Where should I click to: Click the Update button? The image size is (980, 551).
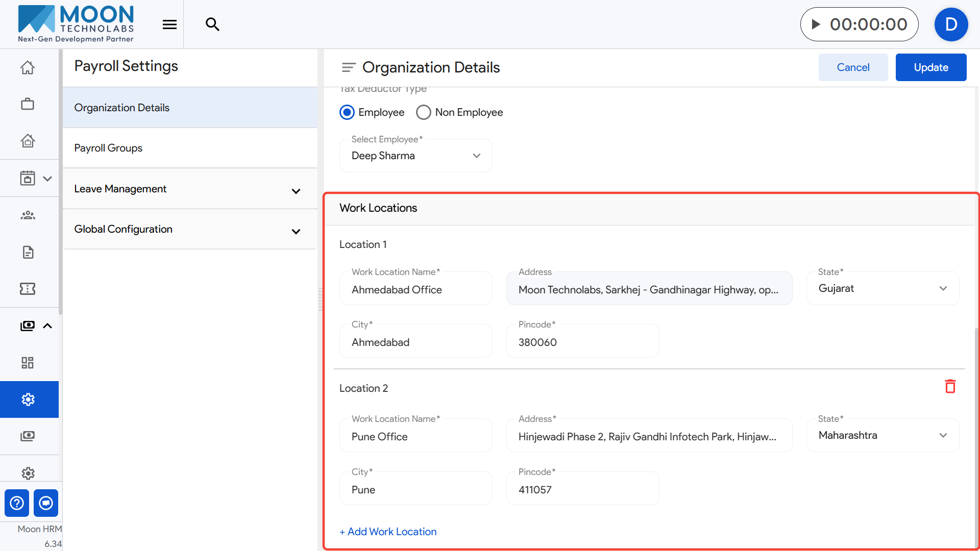point(930,67)
